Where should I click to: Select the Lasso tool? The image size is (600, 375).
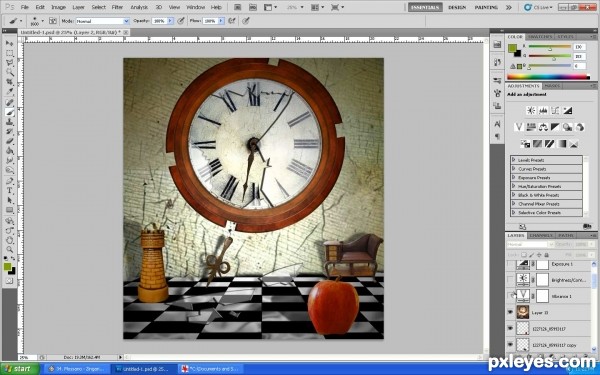(x=10, y=63)
